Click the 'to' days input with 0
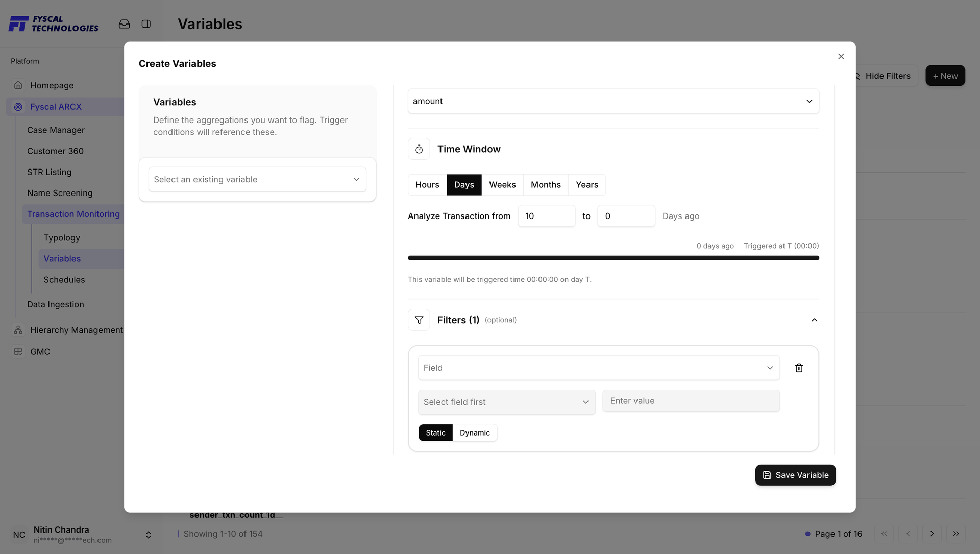 click(626, 216)
